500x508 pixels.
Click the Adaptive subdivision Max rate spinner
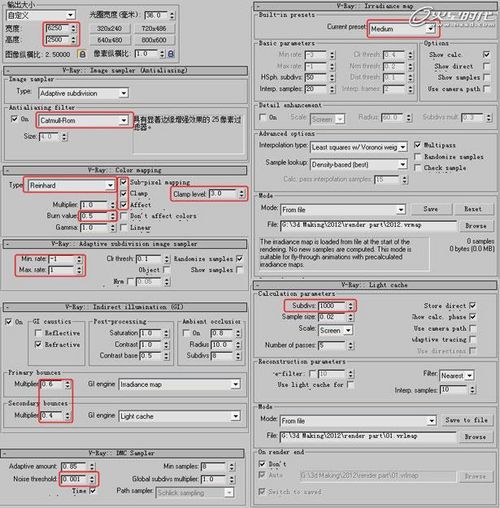pyautogui.click(x=79, y=270)
